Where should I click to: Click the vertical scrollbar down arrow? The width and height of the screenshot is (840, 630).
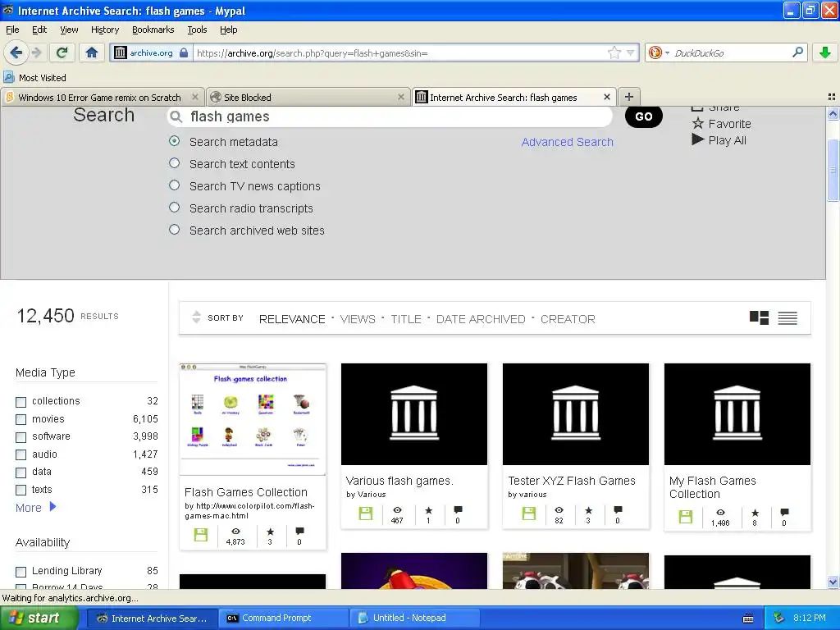coord(833,582)
